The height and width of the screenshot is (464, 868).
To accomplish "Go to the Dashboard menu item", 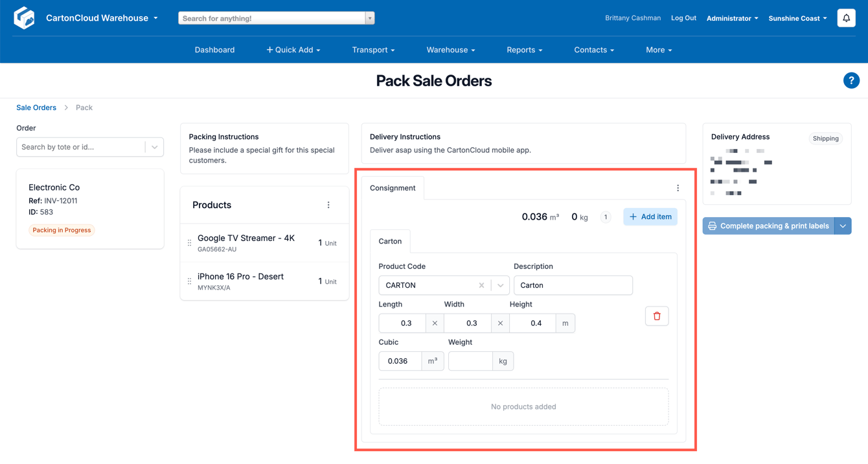I will tap(214, 50).
